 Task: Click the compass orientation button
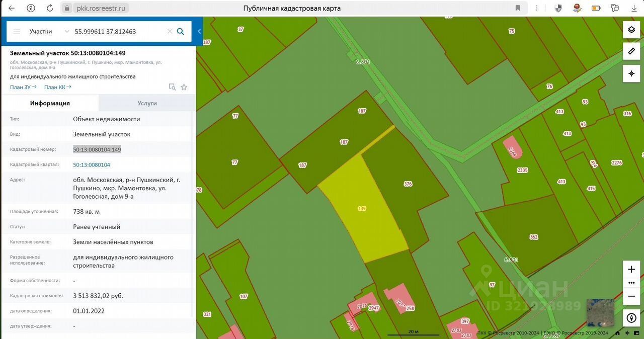pos(631,318)
